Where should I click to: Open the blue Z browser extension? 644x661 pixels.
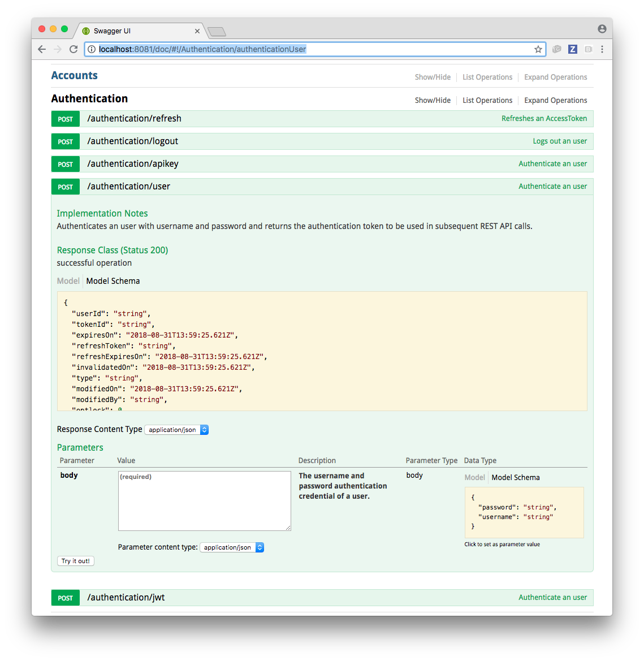click(x=572, y=49)
